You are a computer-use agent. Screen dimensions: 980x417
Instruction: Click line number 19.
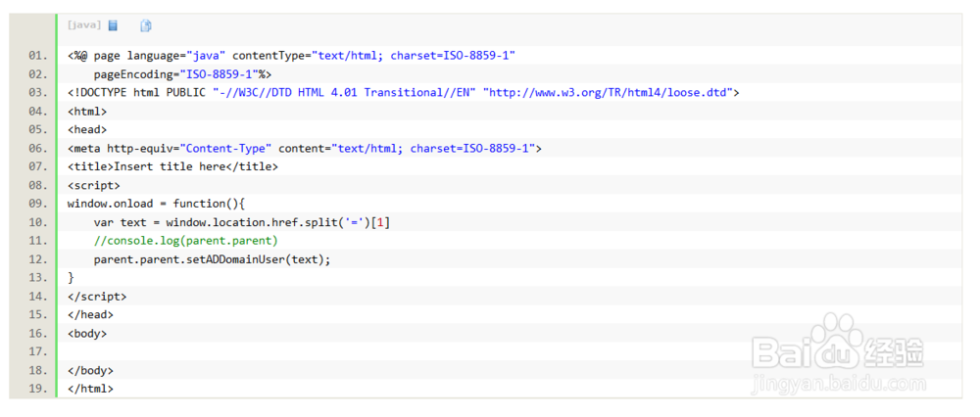(x=37, y=389)
